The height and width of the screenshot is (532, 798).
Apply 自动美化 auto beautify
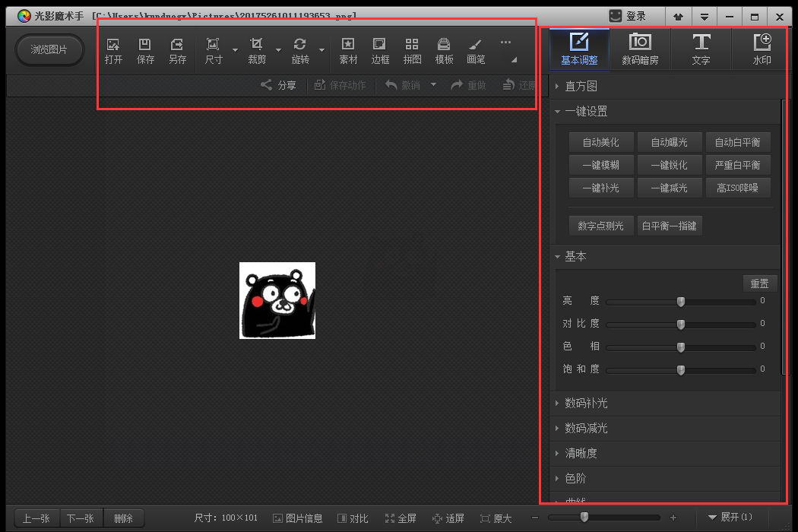click(600, 141)
